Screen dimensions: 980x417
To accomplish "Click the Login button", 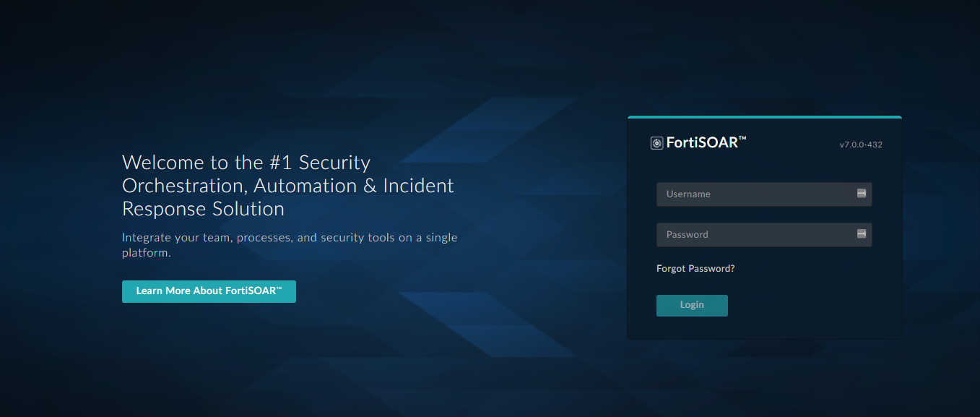I will click(x=691, y=305).
